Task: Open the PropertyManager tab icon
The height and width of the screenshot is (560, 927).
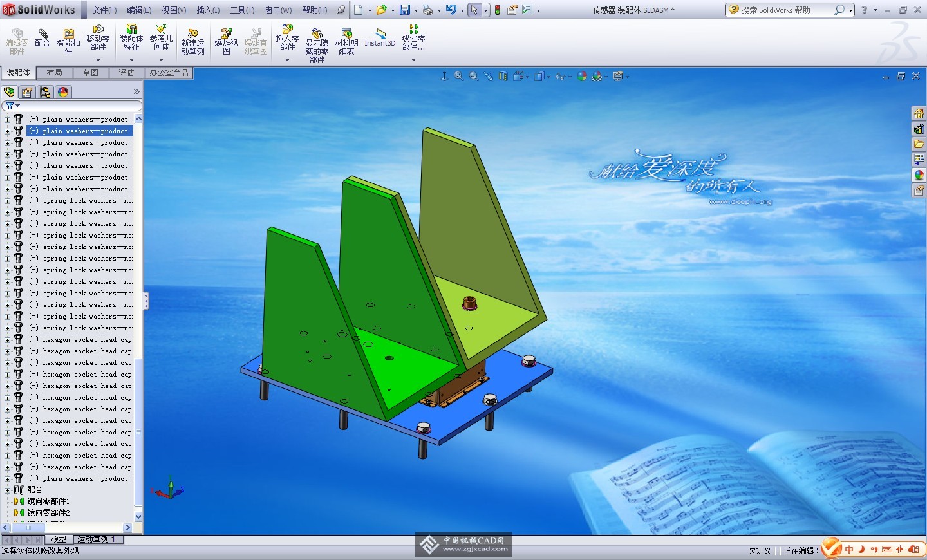Action: pos(27,92)
